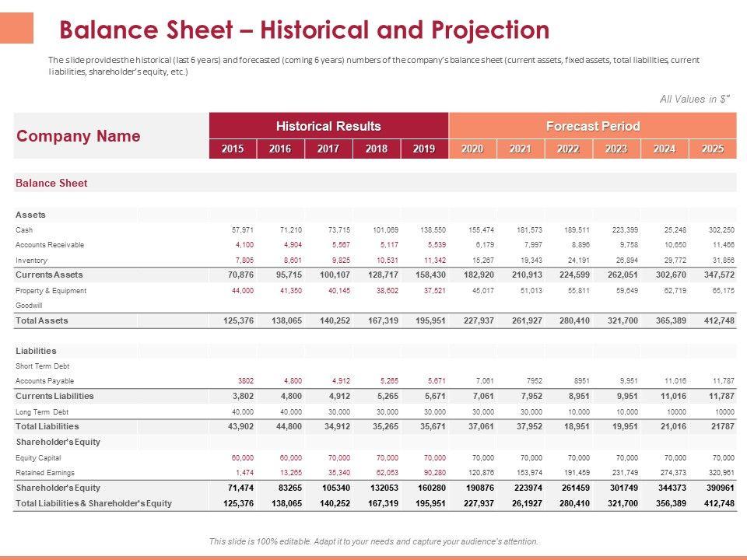The width and height of the screenshot is (747, 560).
Task: Click "Total Liabilities & Shareholder's Equity" row label
Action: coord(93,503)
